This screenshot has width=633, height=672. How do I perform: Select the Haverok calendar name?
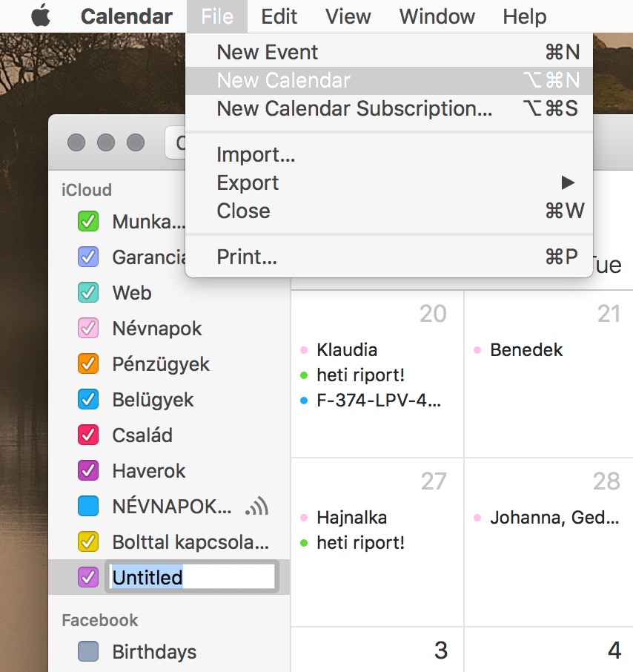point(148,471)
